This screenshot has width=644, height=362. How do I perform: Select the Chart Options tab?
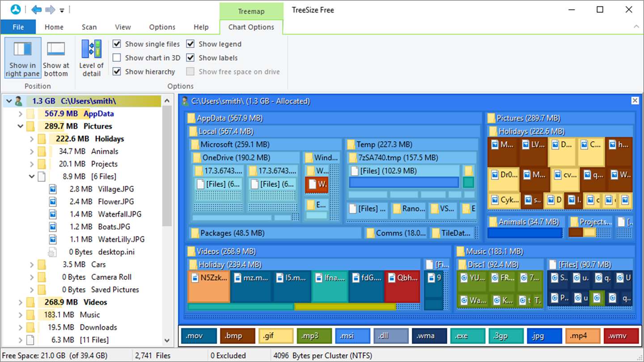[251, 27]
